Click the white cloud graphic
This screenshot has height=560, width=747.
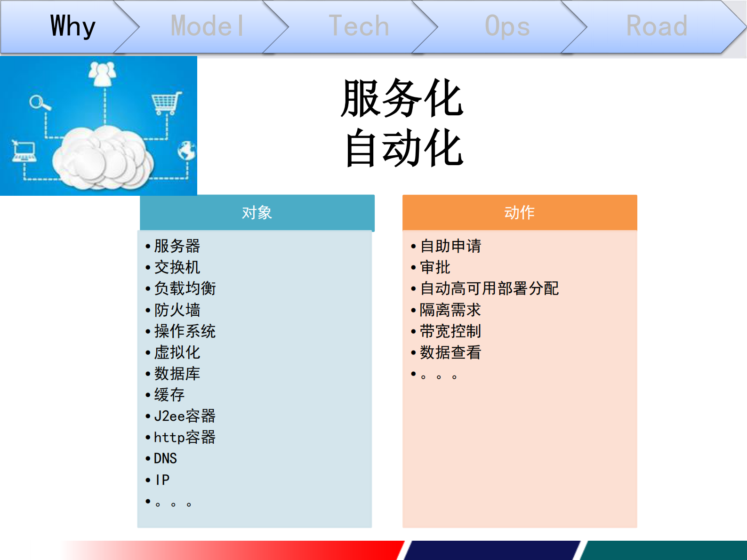(x=103, y=158)
